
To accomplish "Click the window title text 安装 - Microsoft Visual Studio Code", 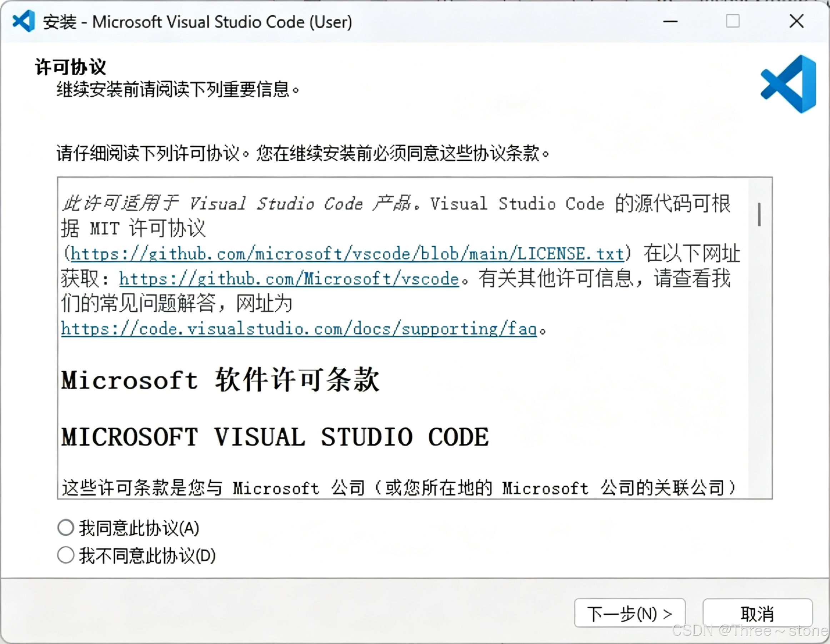I will click(197, 22).
